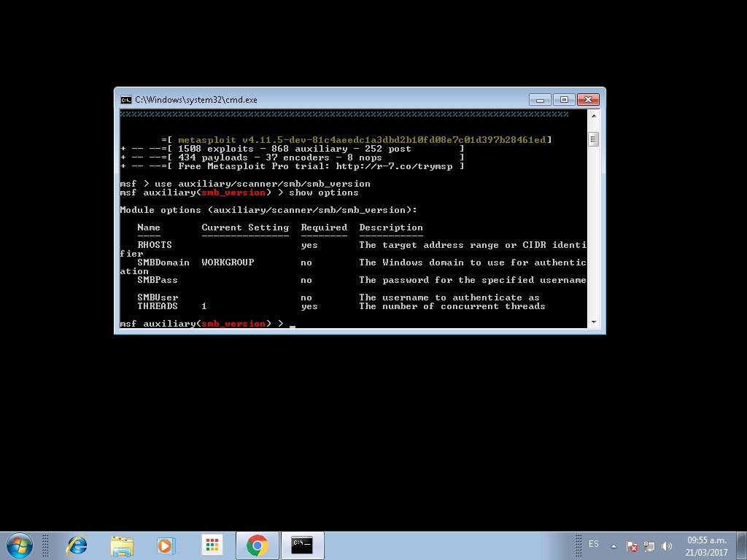Open the Start menu
The width and height of the screenshot is (747, 560).
[x=20, y=545]
